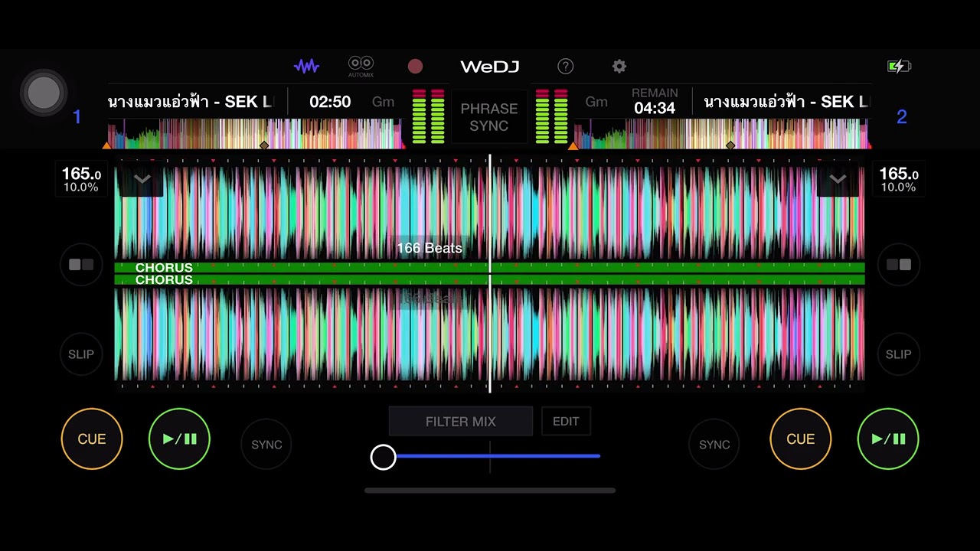
Task: Tap deck 1 time 02:50 display
Action: point(330,102)
